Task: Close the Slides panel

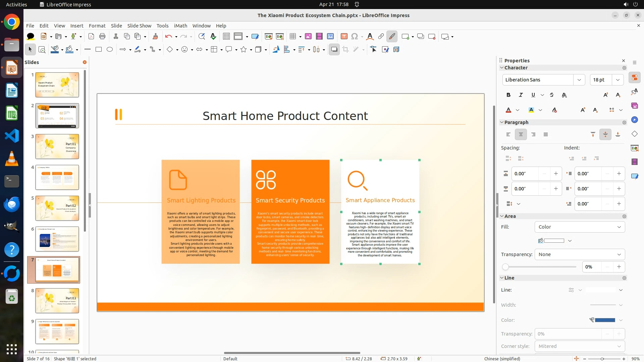Action: pyautogui.click(x=85, y=62)
